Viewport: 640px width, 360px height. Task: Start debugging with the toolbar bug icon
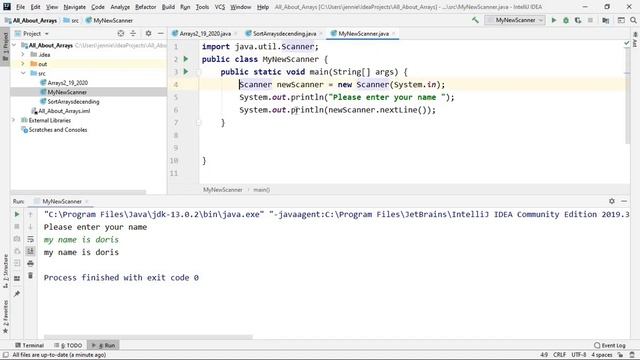click(x=566, y=20)
